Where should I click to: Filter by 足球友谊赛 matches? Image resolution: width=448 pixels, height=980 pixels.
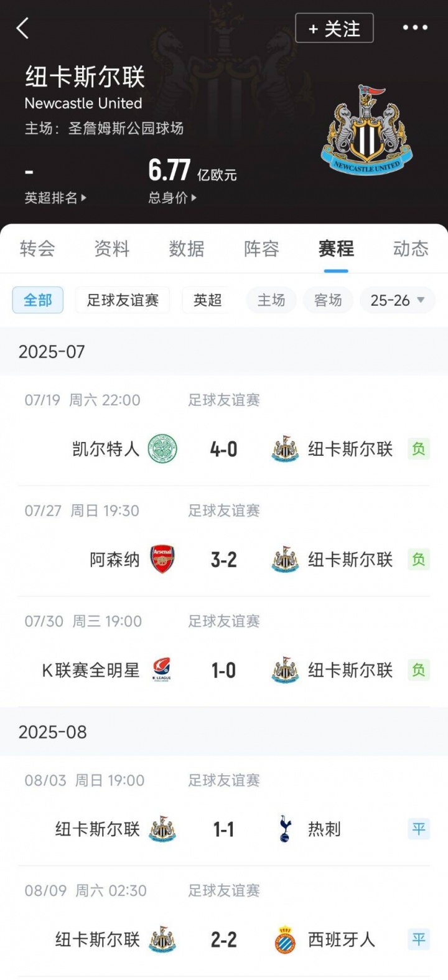(123, 300)
